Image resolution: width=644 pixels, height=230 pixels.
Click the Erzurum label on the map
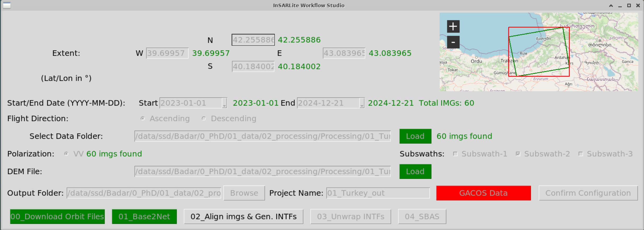click(541, 79)
